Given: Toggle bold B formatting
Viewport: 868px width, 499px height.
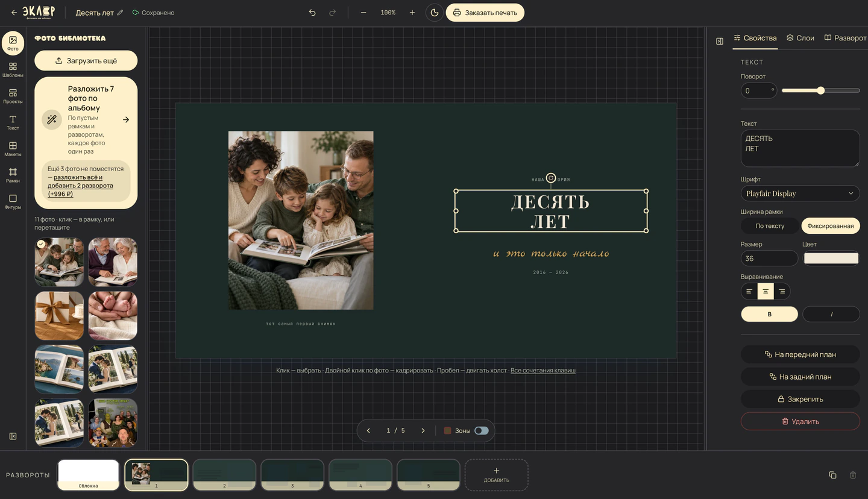Looking at the screenshot, I should 769,314.
